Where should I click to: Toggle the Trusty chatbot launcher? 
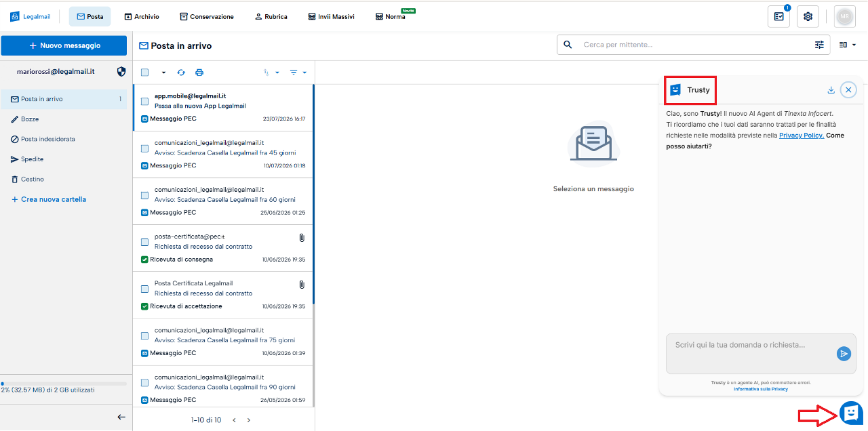coord(851,413)
